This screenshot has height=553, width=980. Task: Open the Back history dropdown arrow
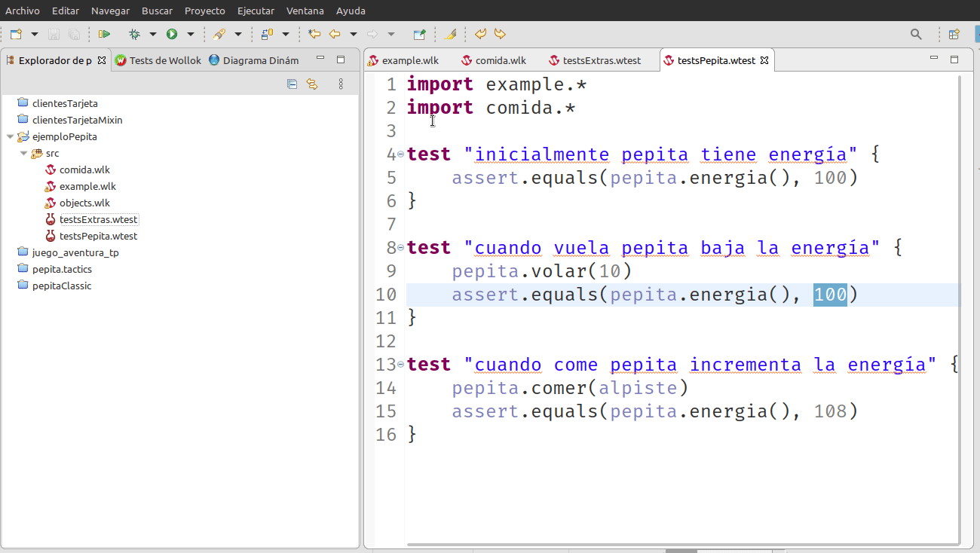(x=354, y=34)
